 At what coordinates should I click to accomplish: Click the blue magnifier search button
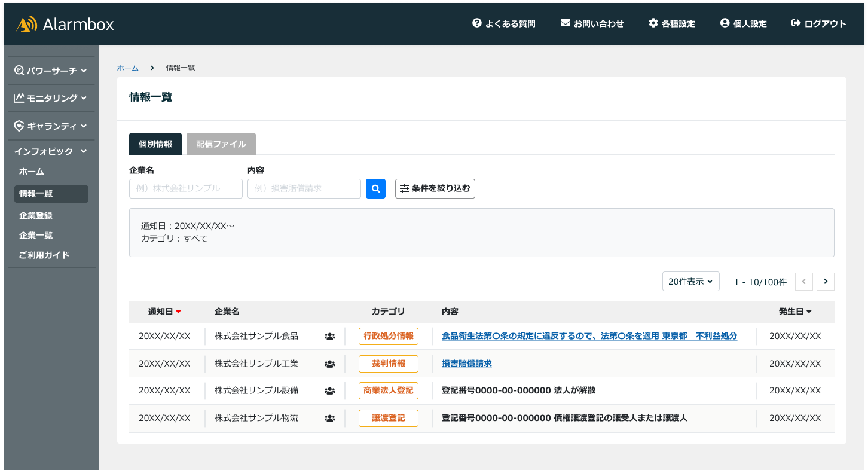click(375, 188)
